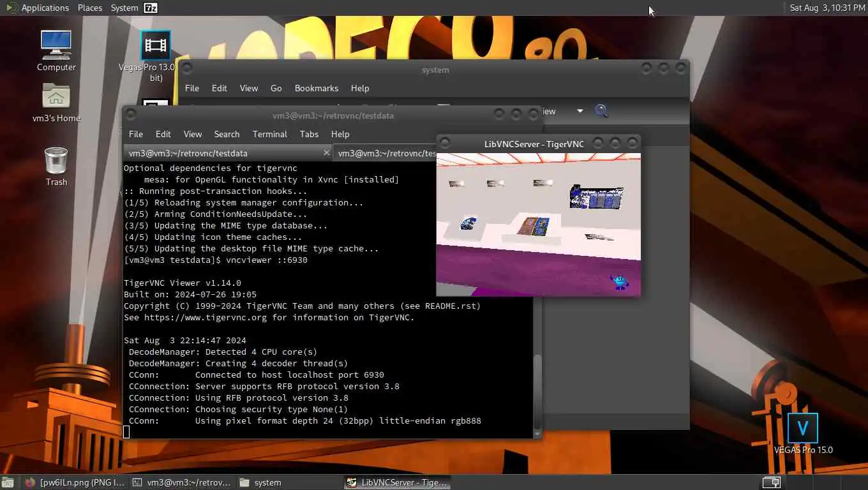Close the first terminal tab
This screenshot has height=490, width=868.
326,153
